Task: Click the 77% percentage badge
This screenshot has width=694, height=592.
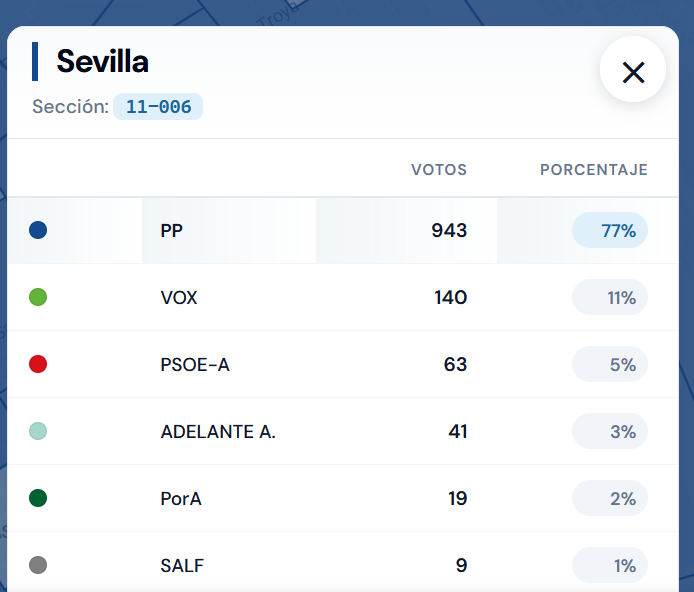Action: point(610,230)
